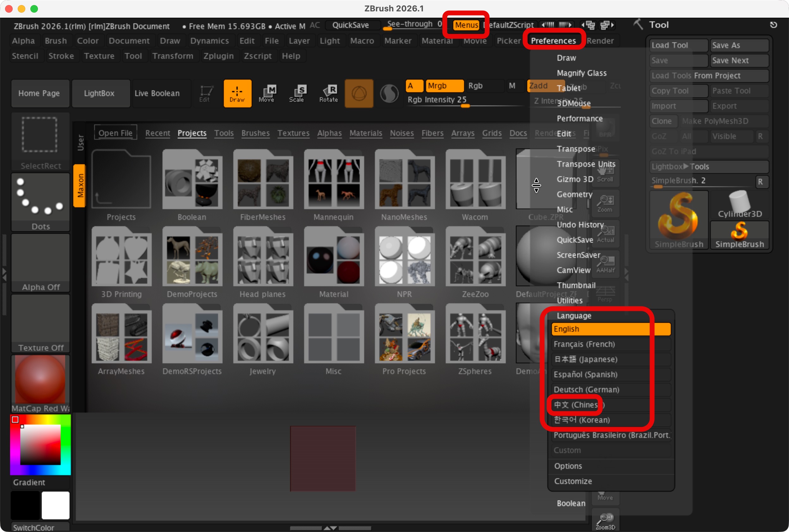
Task: Switch to the Brushes tab in LightBox
Action: (255, 133)
